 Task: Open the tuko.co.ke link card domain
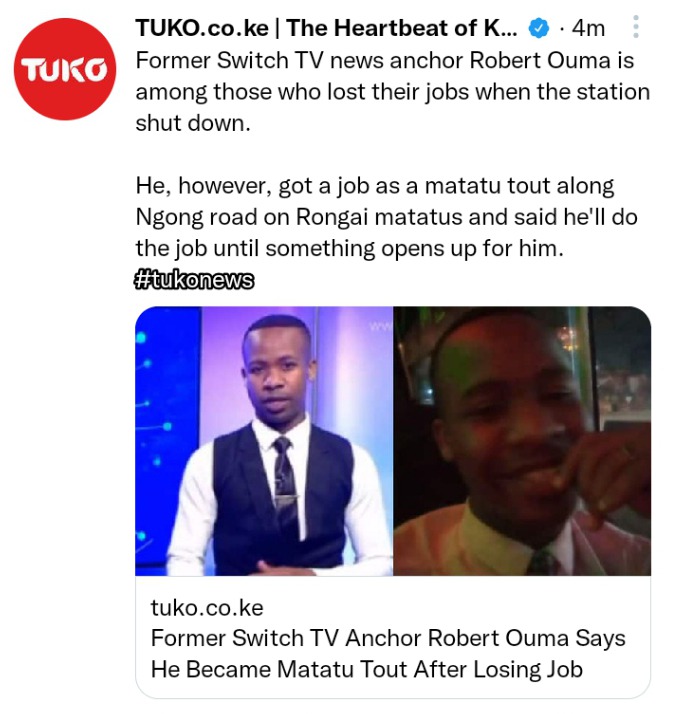207,608
